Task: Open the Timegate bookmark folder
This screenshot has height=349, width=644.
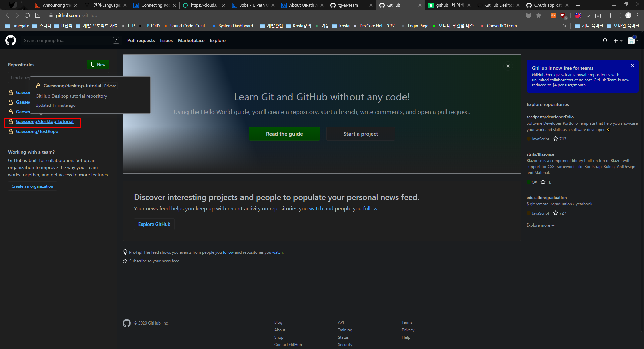Action: 17,26
